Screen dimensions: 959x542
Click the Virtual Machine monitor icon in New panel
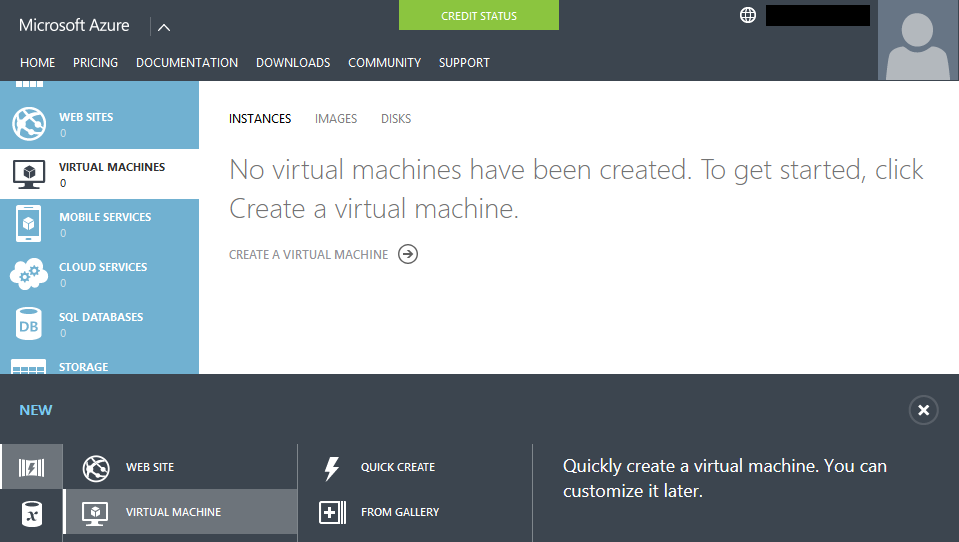click(x=95, y=513)
